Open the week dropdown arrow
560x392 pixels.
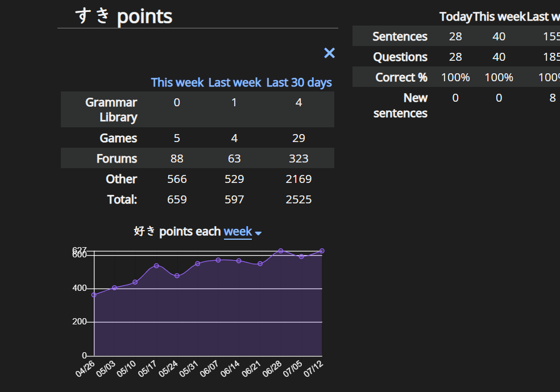[x=258, y=233]
